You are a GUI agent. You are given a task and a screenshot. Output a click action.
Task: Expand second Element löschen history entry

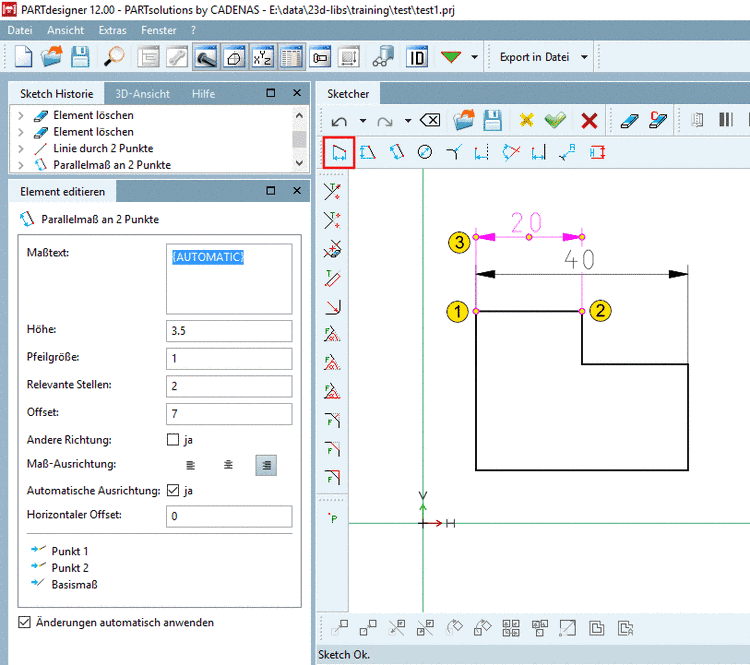pyautogui.click(x=21, y=132)
